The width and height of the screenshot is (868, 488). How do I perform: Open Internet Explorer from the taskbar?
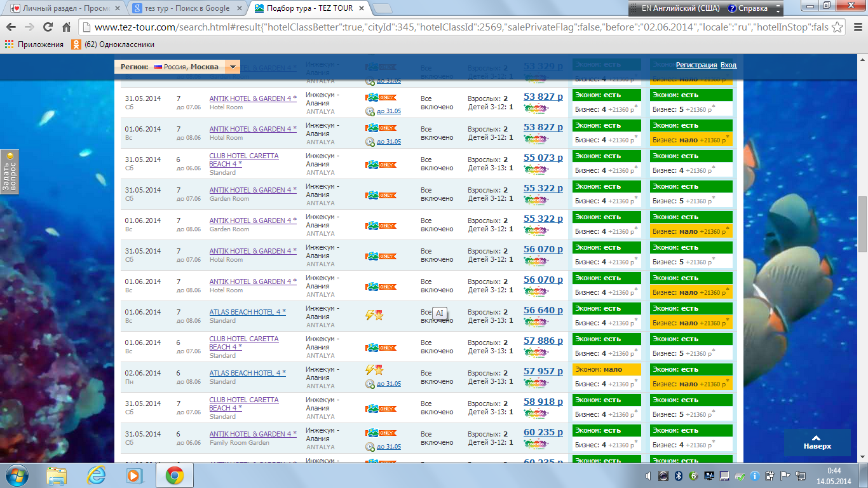(97, 475)
